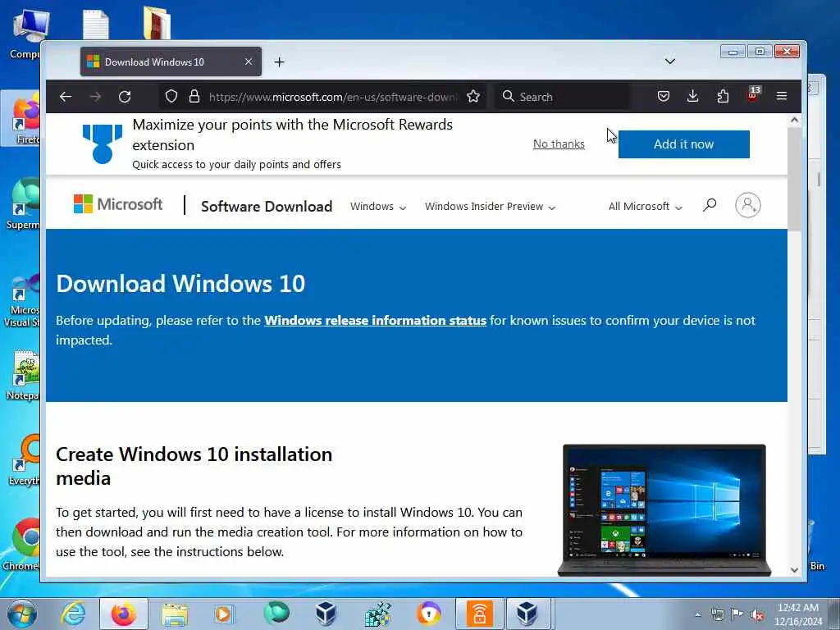Click the text file icon on the desktop
Screen dimensions: 840x630
96,25
